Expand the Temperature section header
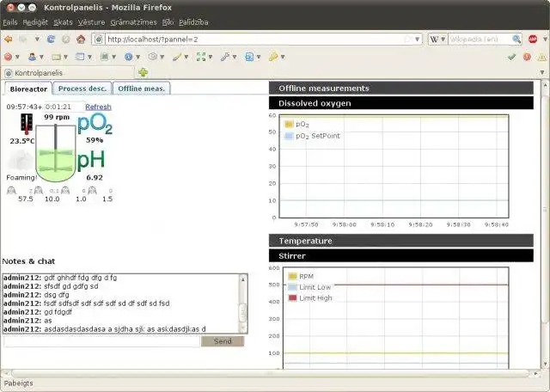 pos(401,241)
